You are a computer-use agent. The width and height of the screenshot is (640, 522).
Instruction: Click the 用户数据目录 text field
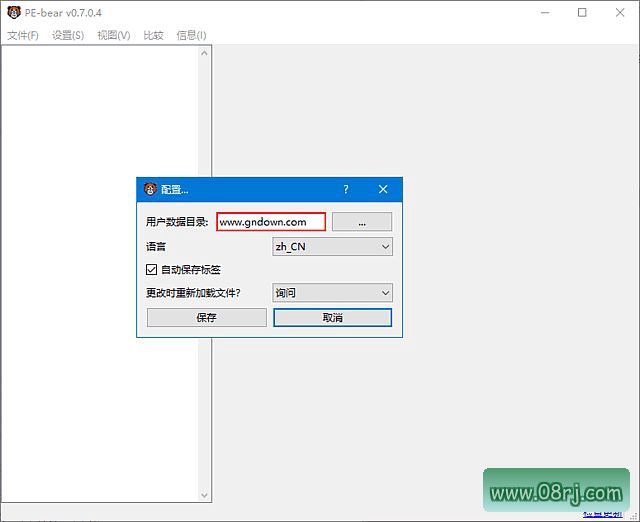pyautogui.click(x=270, y=222)
